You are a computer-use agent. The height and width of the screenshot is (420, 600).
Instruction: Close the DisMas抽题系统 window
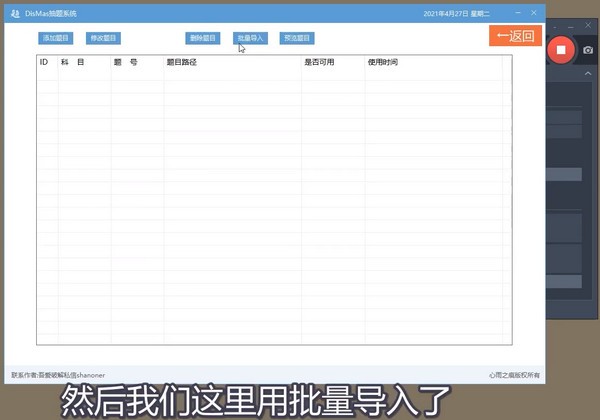tap(534, 13)
